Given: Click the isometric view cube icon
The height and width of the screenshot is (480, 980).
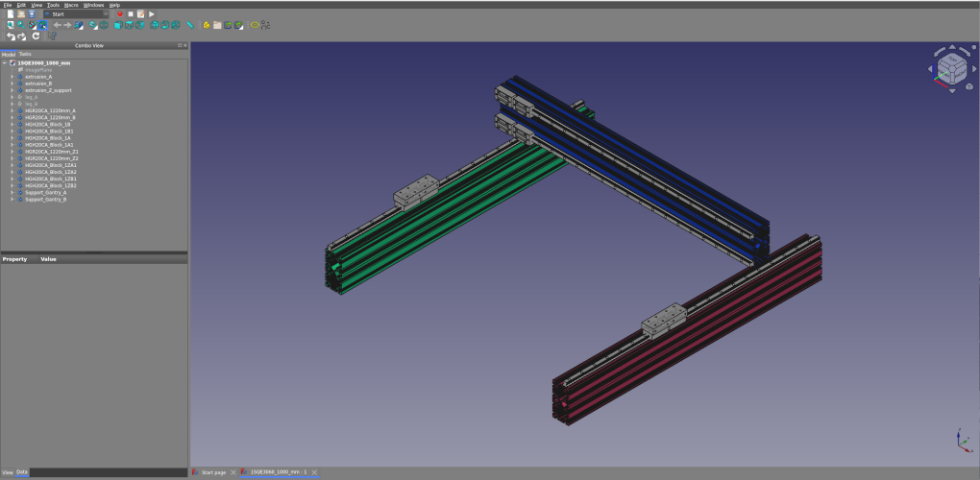Looking at the screenshot, I should [104, 25].
